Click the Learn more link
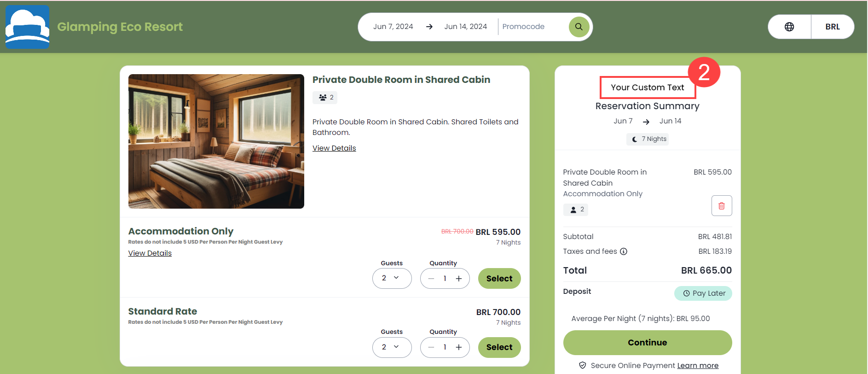This screenshot has height=374, width=868. click(697, 365)
